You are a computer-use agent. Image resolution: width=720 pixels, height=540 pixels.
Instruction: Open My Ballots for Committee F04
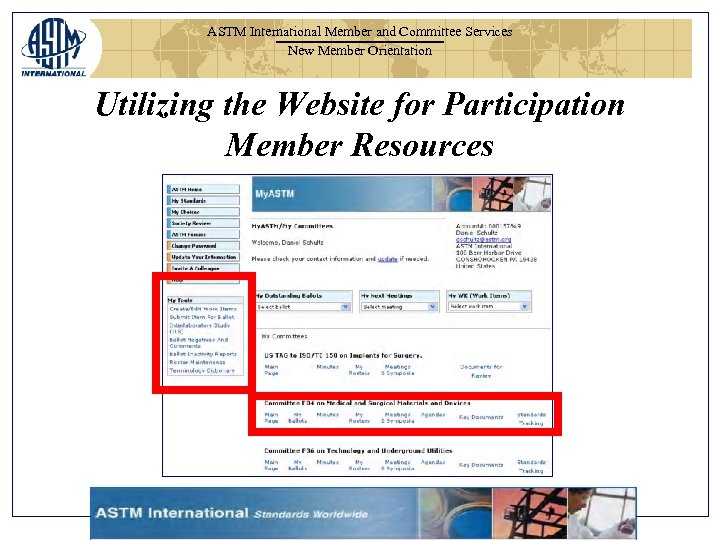[x=298, y=417]
